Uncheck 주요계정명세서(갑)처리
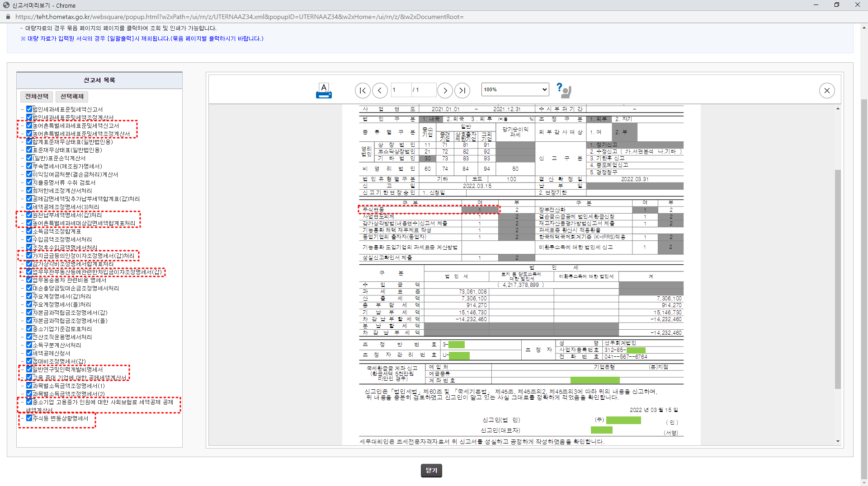The image size is (868, 486). pyautogui.click(x=29, y=296)
